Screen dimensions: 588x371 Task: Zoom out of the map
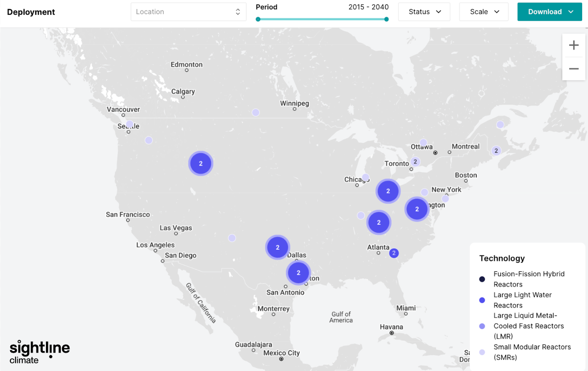[x=574, y=69]
